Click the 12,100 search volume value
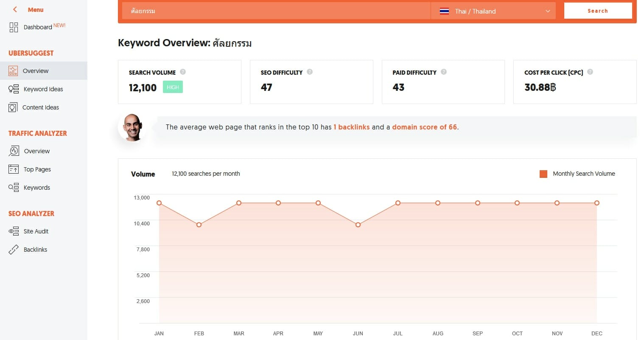Screen dimensions: 644x340 click(143, 88)
